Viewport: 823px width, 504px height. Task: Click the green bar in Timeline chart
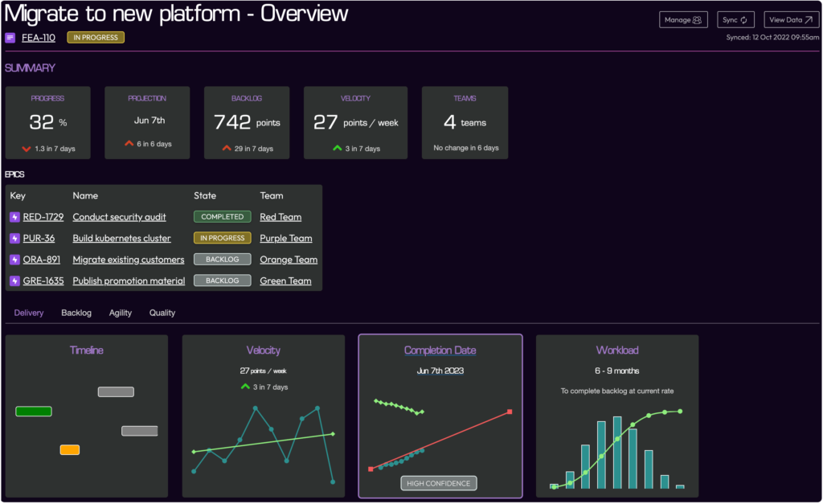34,412
